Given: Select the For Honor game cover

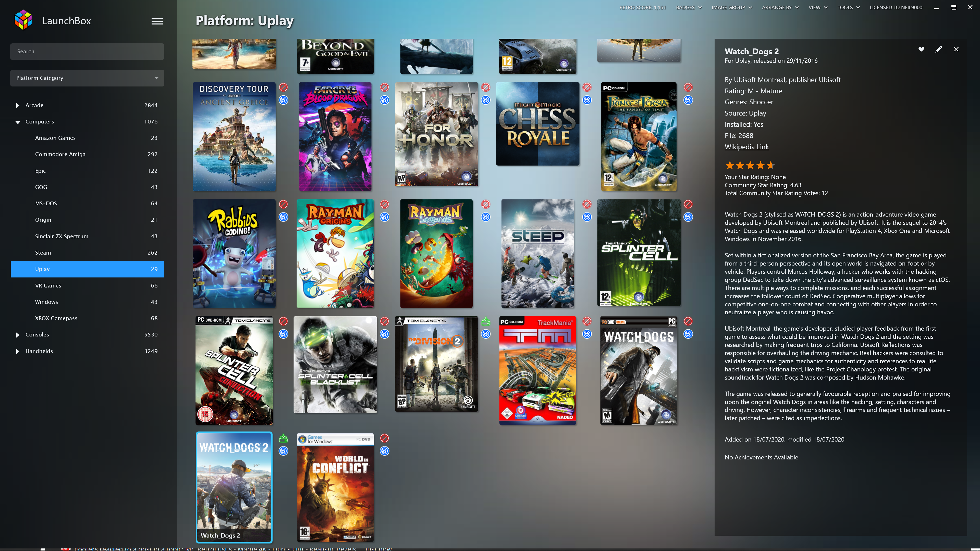Looking at the screenshot, I should (x=436, y=134).
